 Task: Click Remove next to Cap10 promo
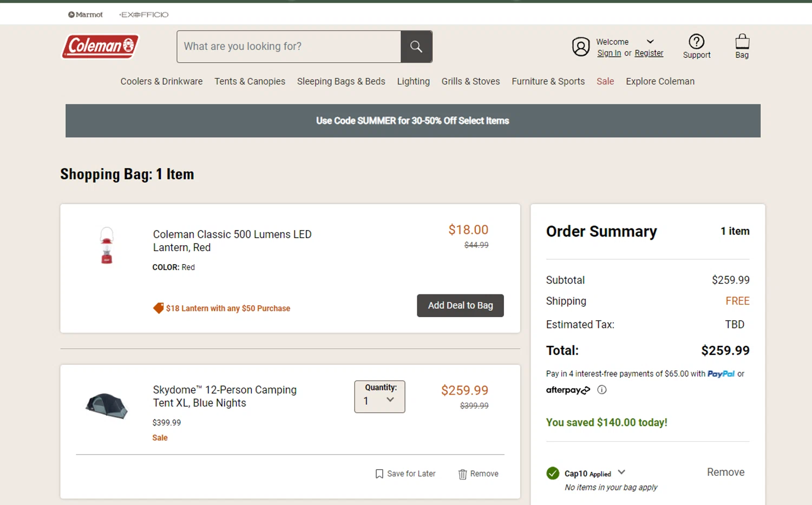pyautogui.click(x=725, y=472)
